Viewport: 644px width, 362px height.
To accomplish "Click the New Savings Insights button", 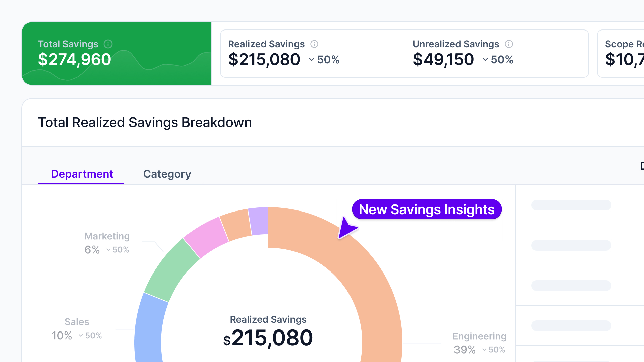I will click(427, 209).
